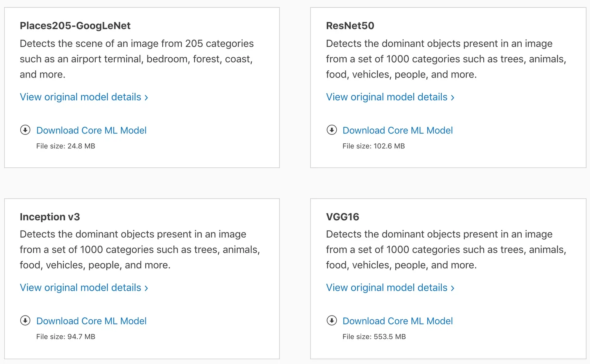590x364 pixels.
Task: Select the Places205-GoogLeNet heading
Action: pyautogui.click(x=75, y=26)
